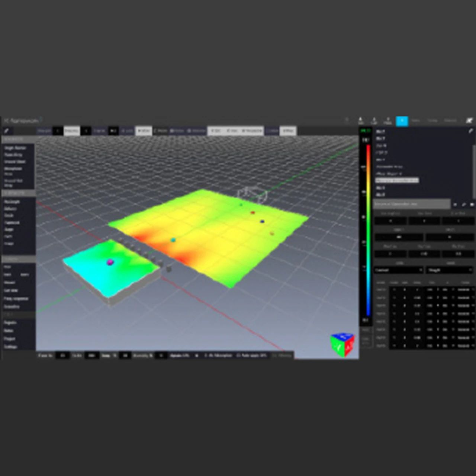Click the white icon at far top-right corner
This screenshot has height=476, width=476.
(x=469, y=120)
